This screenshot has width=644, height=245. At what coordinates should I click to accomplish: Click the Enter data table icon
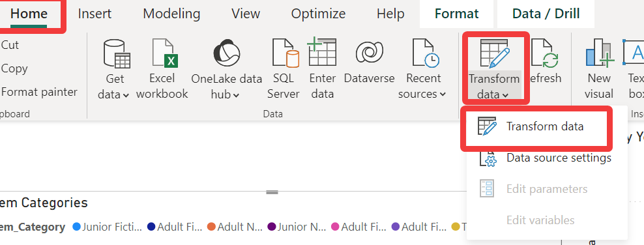point(322,51)
